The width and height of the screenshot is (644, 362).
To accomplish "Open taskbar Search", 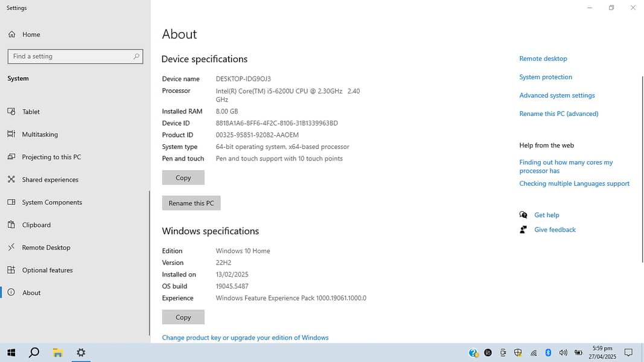I will pyautogui.click(x=34, y=352).
